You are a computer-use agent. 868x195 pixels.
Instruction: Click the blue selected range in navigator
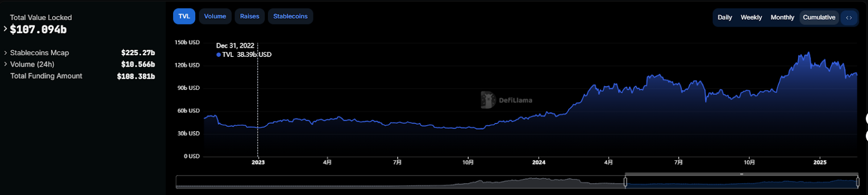(741, 183)
